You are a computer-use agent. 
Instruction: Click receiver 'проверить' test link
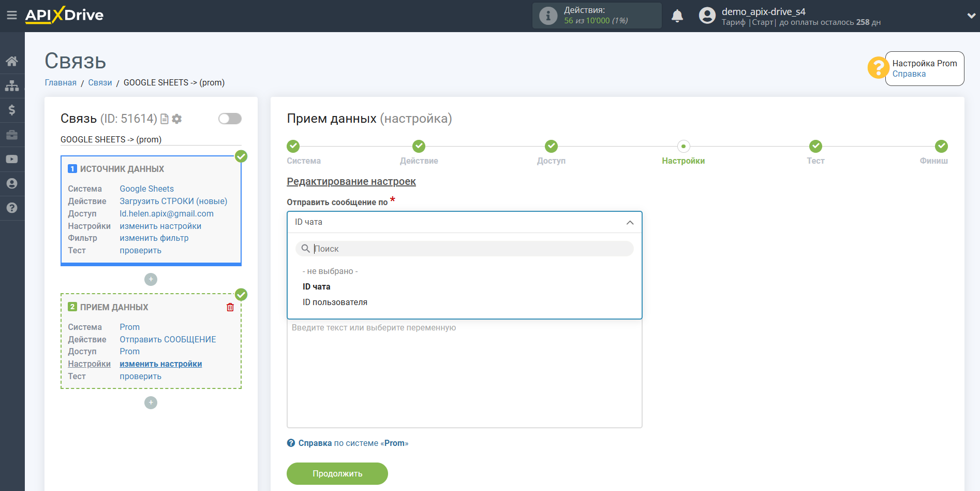click(140, 377)
